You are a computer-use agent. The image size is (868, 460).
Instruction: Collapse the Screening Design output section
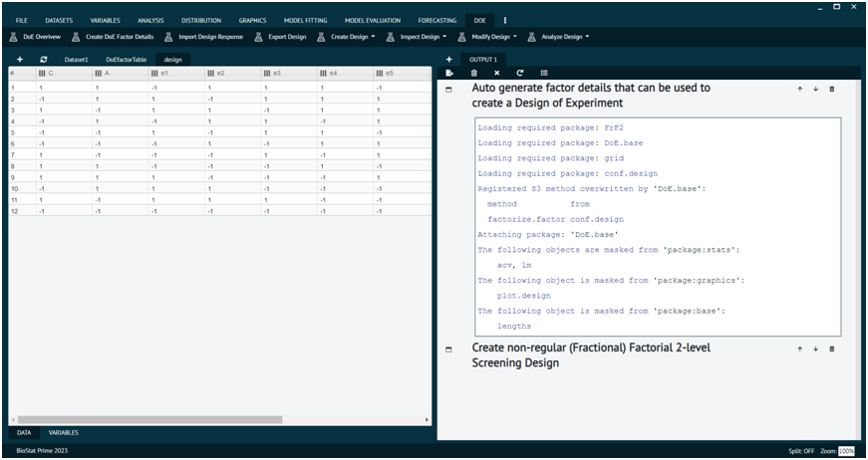coord(448,349)
